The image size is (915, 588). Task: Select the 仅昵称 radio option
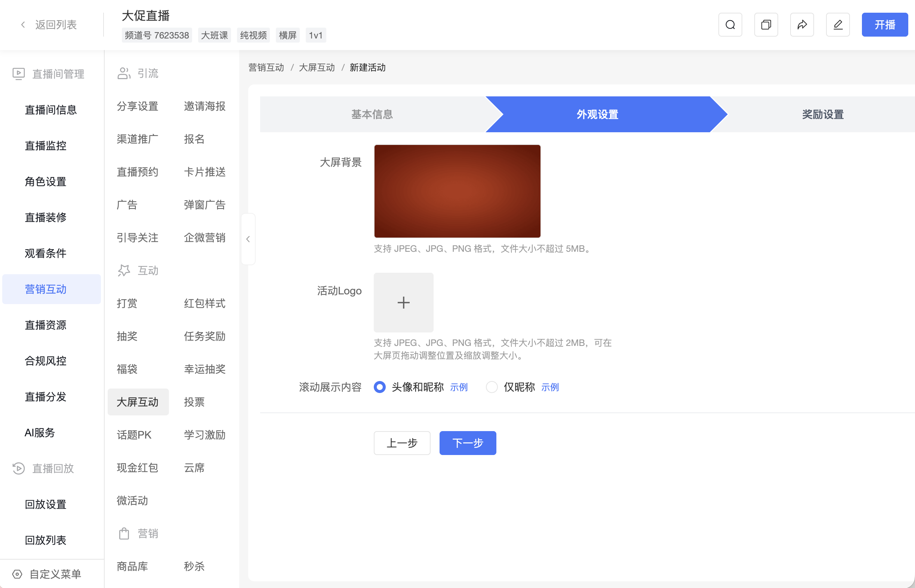[x=492, y=387]
